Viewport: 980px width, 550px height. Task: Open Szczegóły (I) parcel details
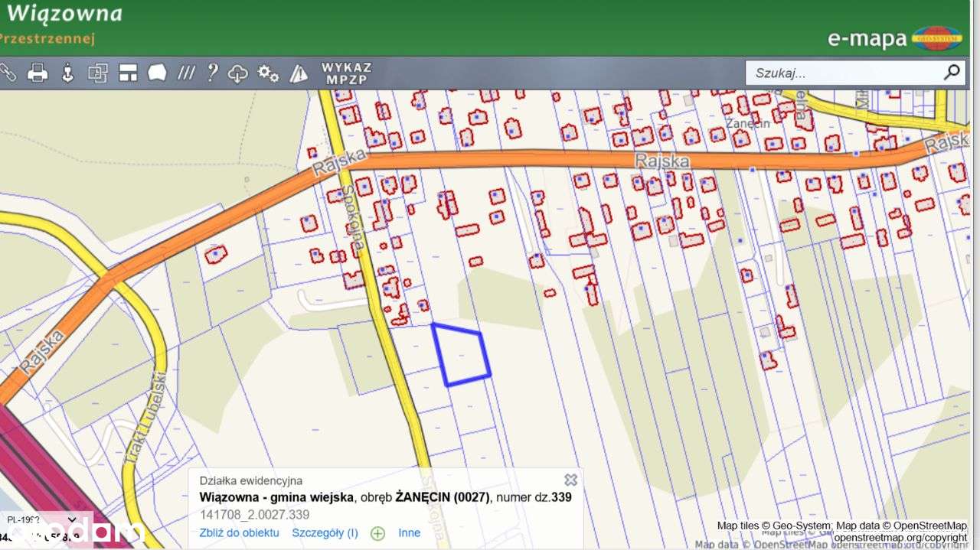[x=325, y=532]
